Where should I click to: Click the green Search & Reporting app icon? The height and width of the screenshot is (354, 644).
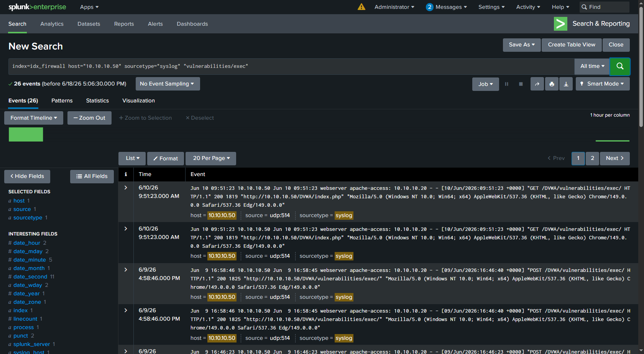pos(560,24)
